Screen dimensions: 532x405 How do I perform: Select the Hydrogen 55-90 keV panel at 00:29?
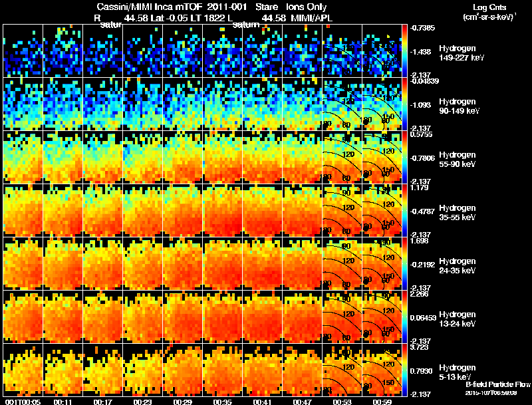[182, 158]
